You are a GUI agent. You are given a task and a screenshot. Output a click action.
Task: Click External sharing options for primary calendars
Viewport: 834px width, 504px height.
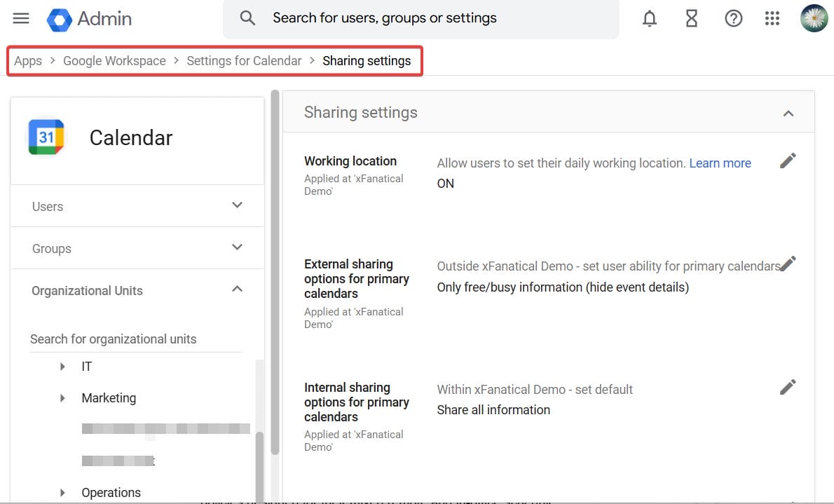point(356,279)
